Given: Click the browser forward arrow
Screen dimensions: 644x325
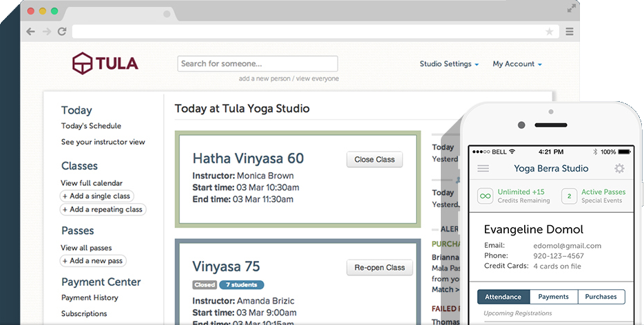Looking at the screenshot, I should tap(47, 32).
